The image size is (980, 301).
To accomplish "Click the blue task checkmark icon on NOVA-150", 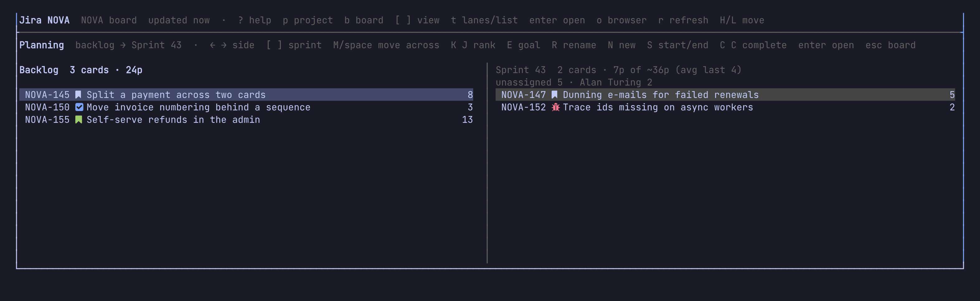I will pyautogui.click(x=79, y=107).
